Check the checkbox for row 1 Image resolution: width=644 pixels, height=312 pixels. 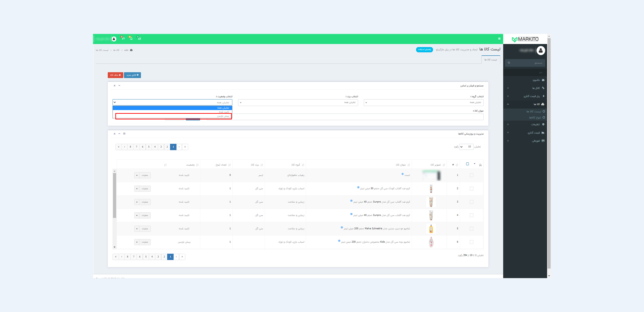coord(472,175)
